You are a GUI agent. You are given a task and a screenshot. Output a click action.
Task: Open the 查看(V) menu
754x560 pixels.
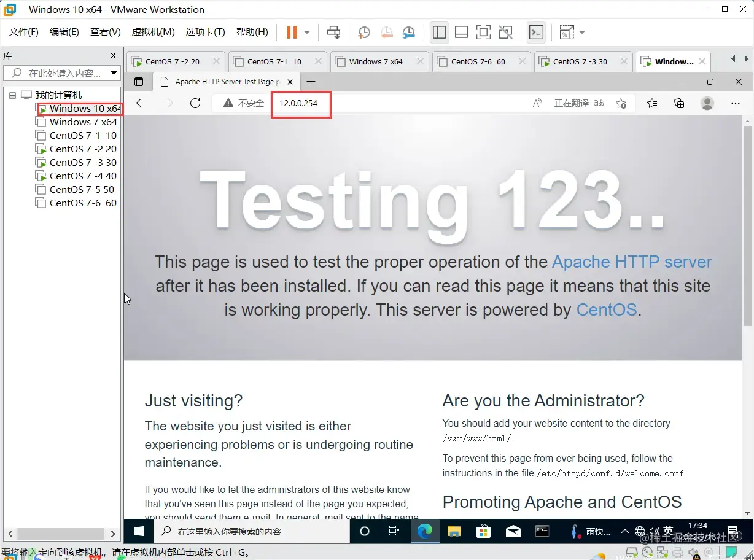point(106,32)
